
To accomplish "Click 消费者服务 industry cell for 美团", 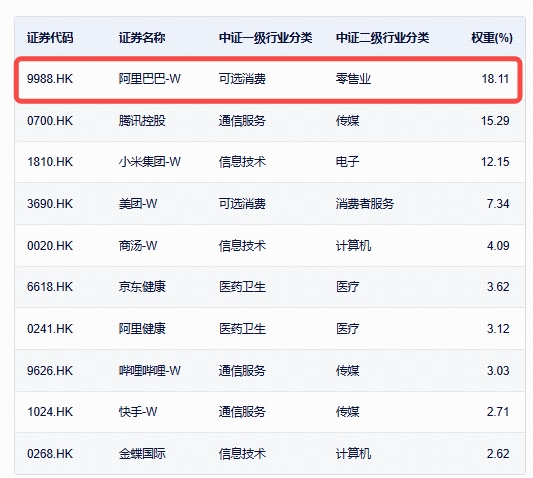I will pos(365,204).
